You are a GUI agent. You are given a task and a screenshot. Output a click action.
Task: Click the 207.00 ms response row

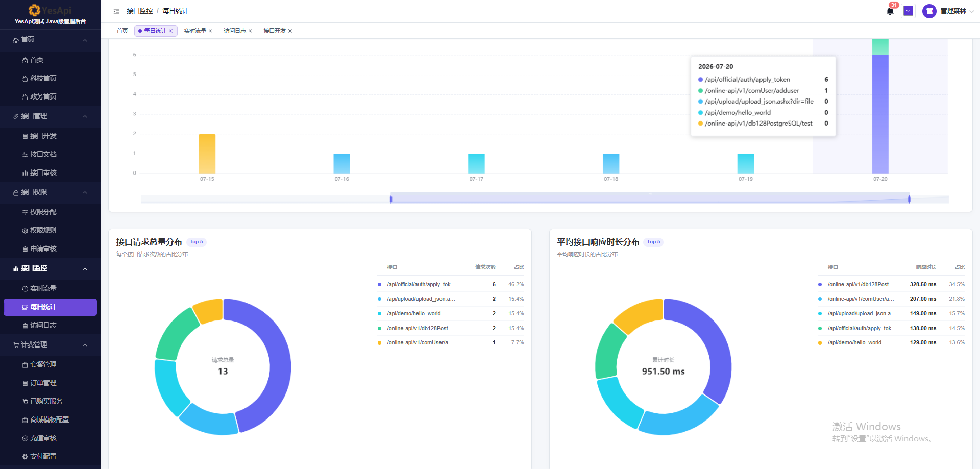click(x=891, y=299)
